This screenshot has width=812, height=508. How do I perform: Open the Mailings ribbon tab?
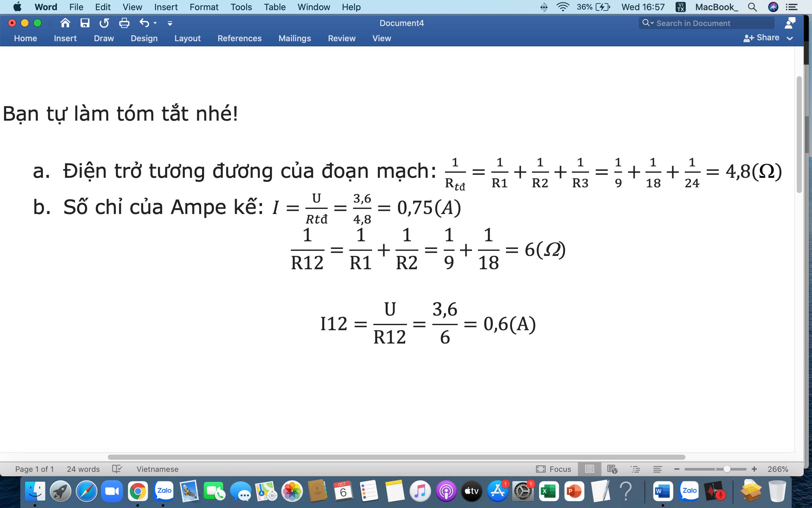pyautogui.click(x=295, y=38)
